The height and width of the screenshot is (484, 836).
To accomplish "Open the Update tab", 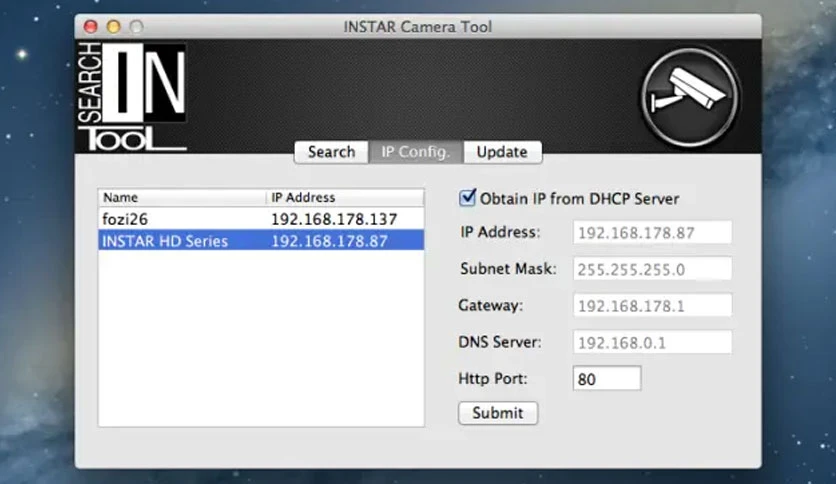I will click(x=502, y=152).
